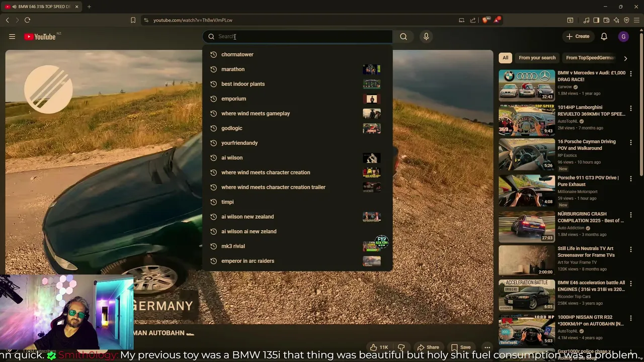Bookmark this page
Screen dimensions: 644x362
pyautogui.click(x=133, y=20)
